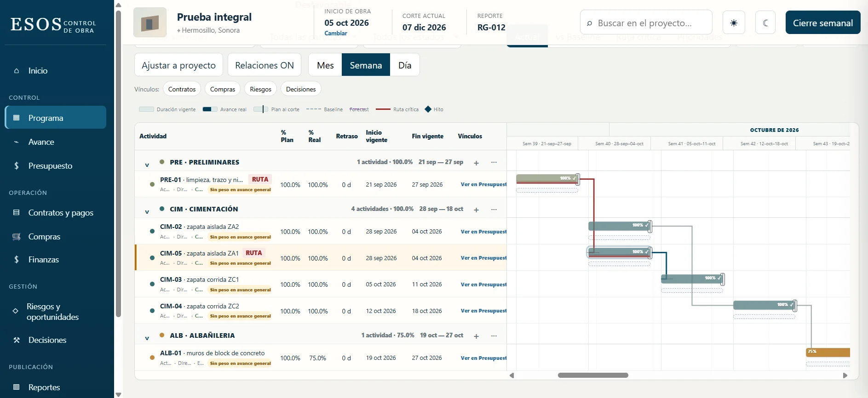Open Contratos y pagos icon in sidebar
Screen dimensions: 868x398
[x=17, y=212]
